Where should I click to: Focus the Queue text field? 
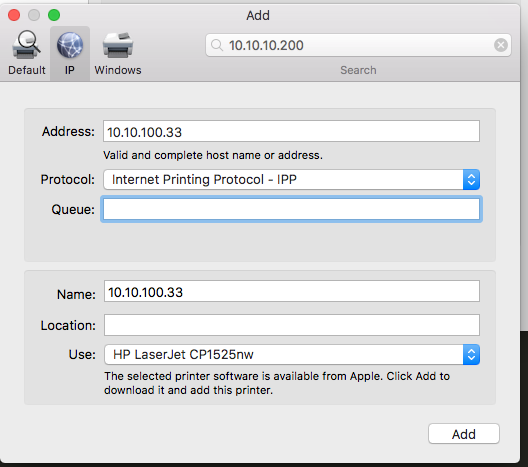click(x=291, y=209)
